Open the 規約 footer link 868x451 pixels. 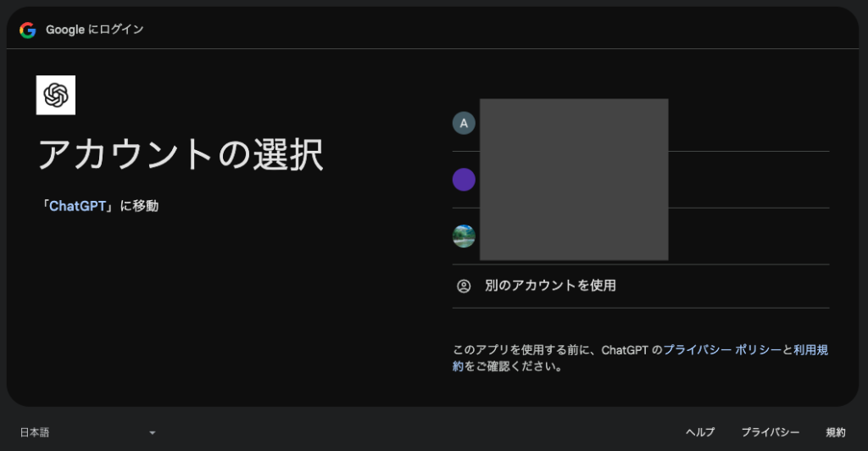pyautogui.click(x=835, y=432)
